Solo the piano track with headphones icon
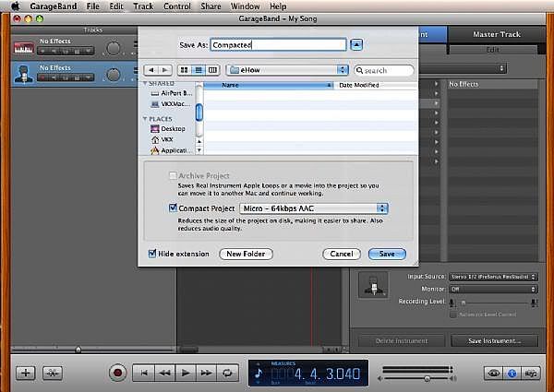Screen dimensions: 554x392 (x=66, y=52)
